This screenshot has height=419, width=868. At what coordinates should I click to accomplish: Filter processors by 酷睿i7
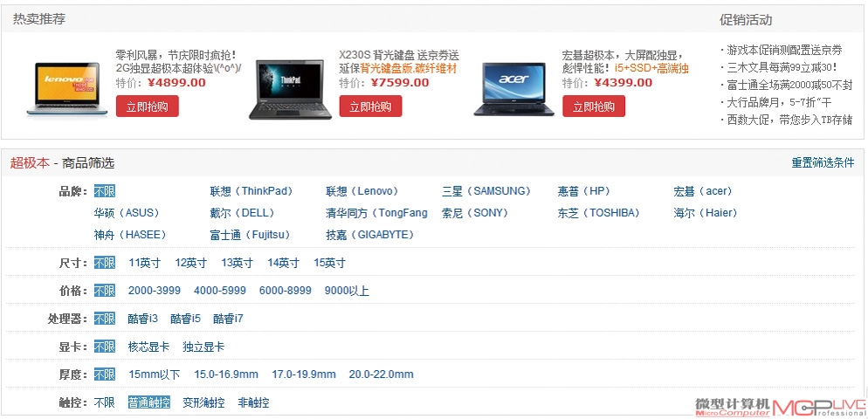click(x=228, y=319)
